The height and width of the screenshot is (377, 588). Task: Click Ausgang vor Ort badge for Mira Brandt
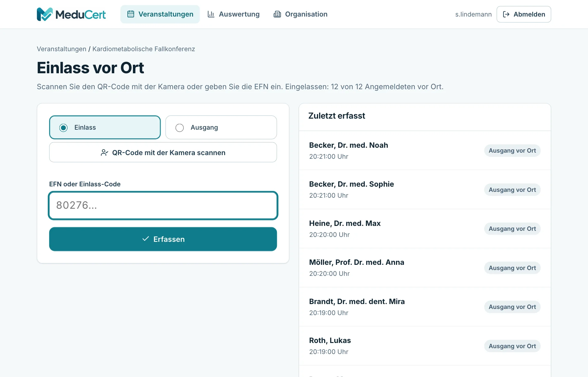click(512, 307)
